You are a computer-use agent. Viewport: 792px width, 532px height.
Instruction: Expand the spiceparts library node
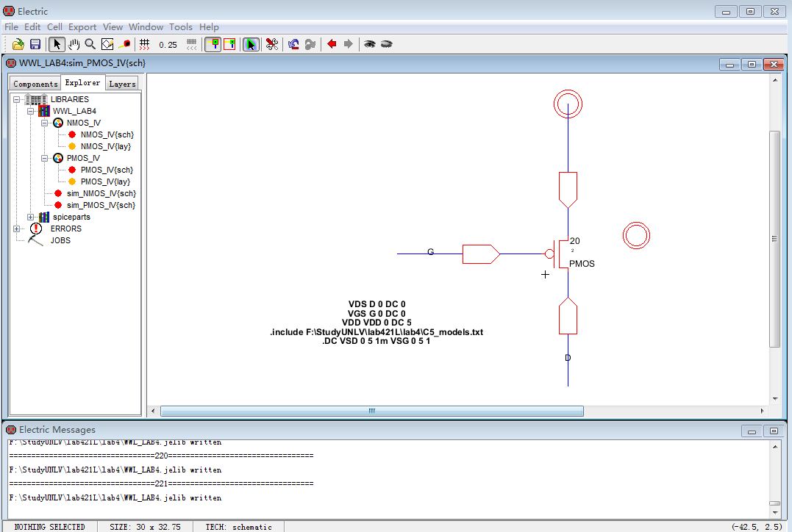pyautogui.click(x=31, y=217)
